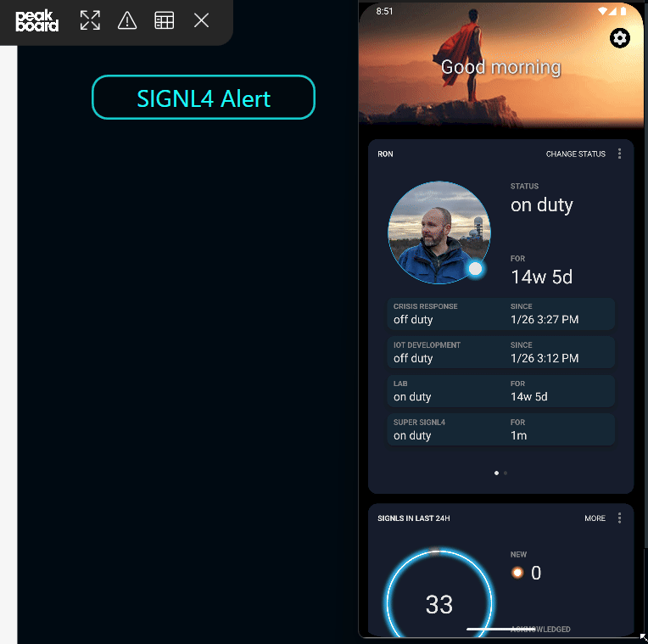Tap the Good morning header banner
This screenshot has width=648, height=644.
pyautogui.click(x=500, y=67)
